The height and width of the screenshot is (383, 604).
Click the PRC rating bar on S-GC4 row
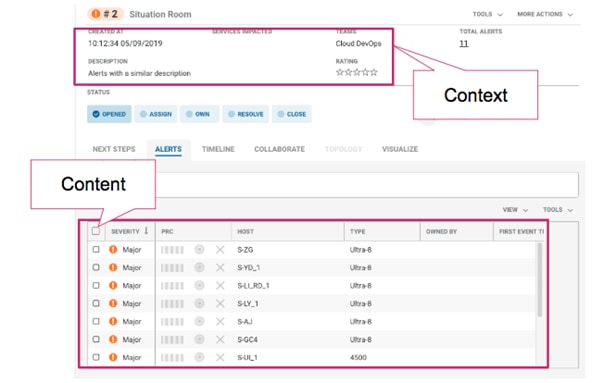coord(172,340)
